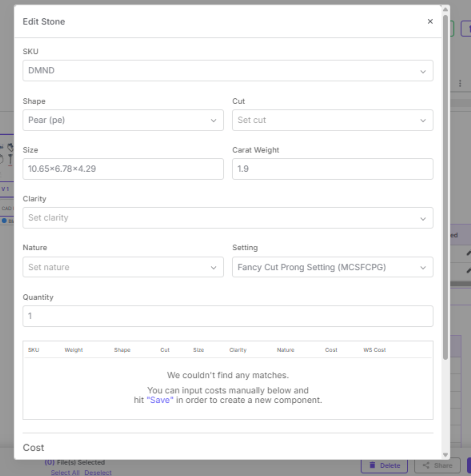Image resolution: width=471 pixels, height=476 pixels.
Task: Open the Set clarity dropdown
Action: coord(228,218)
